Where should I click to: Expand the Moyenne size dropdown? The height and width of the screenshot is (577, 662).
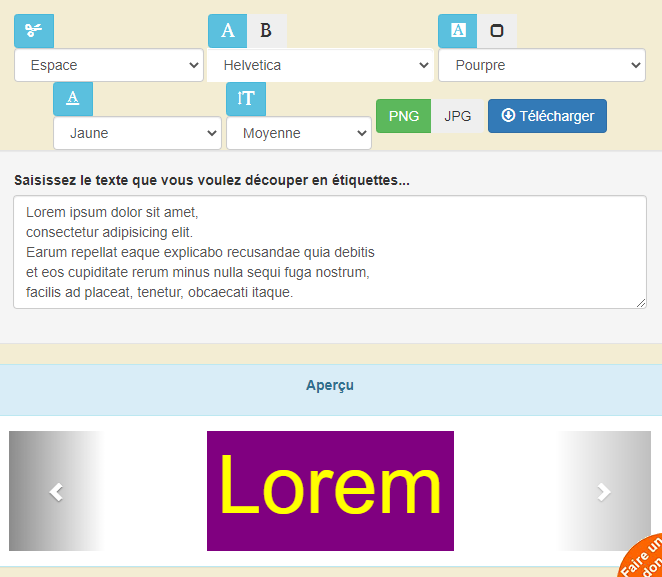298,133
